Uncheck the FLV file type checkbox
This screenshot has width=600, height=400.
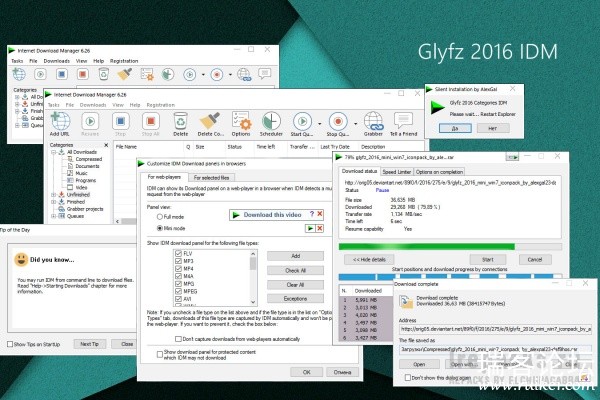pos(178,253)
